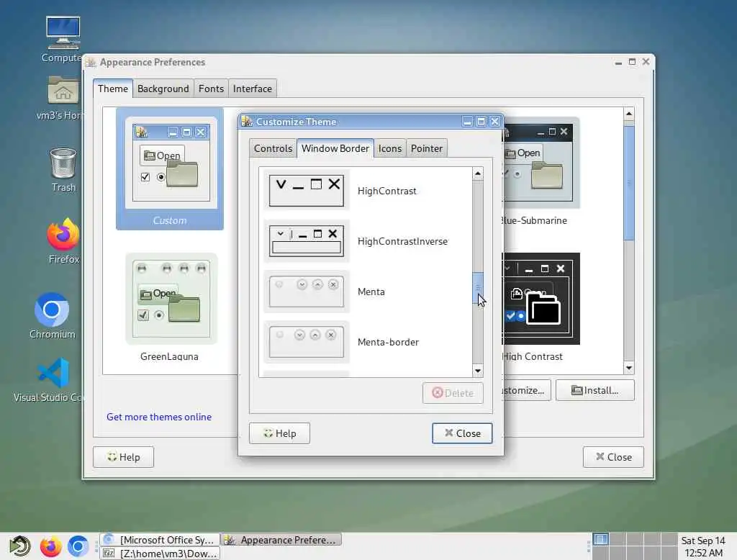The image size is (737, 560).
Task: Click window border list scrollbar handle
Action: tap(478, 287)
